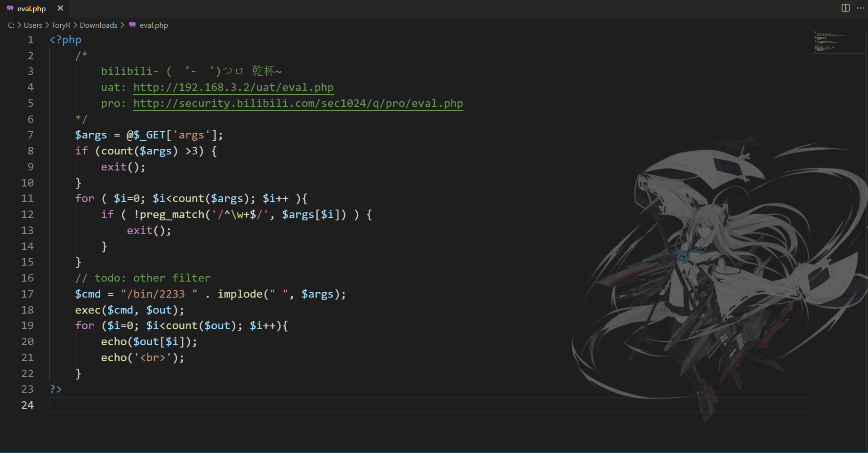Click the implode function name
The height and width of the screenshot is (453, 868).
(240, 294)
